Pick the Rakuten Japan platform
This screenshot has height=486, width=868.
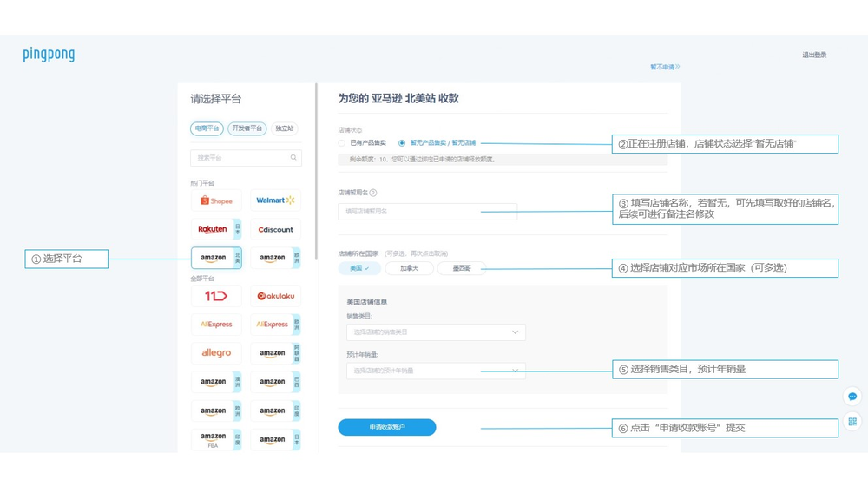[x=215, y=229]
